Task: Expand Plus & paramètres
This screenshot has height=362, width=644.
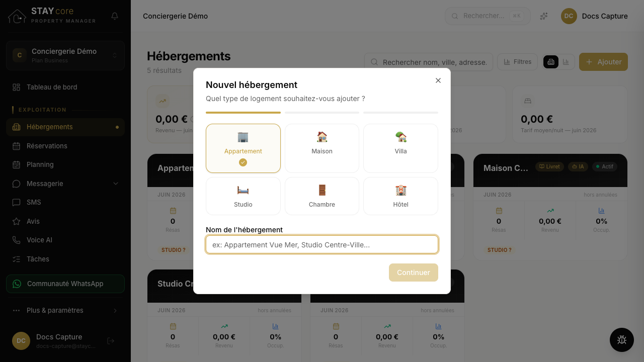Action: tap(65, 310)
